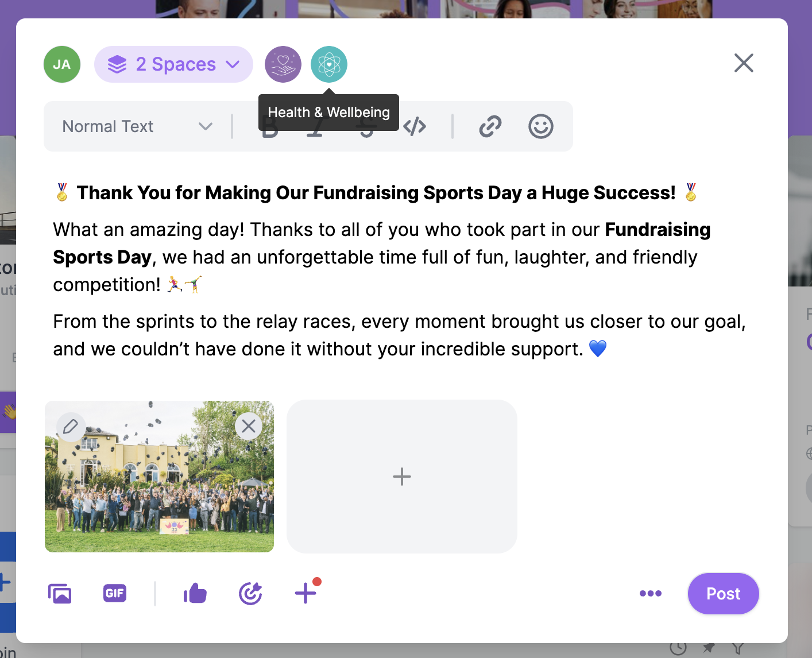Open the image gallery upload icon
Viewport: 812px width, 658px height.
(60, 594)
